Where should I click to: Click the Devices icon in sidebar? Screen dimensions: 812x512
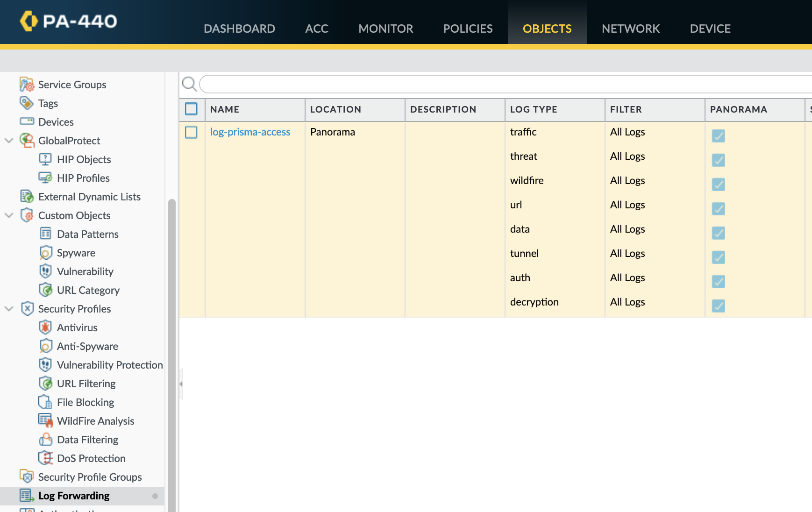(27, 121)
